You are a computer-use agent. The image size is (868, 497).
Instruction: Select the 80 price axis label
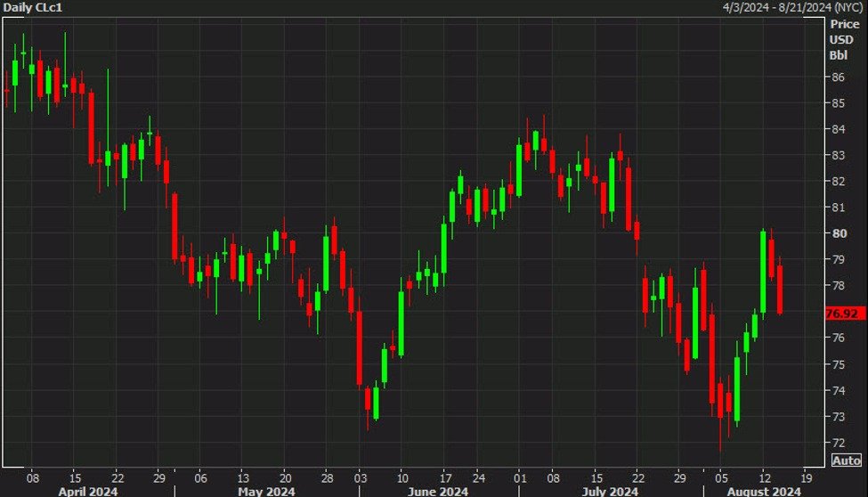(838, 233)
